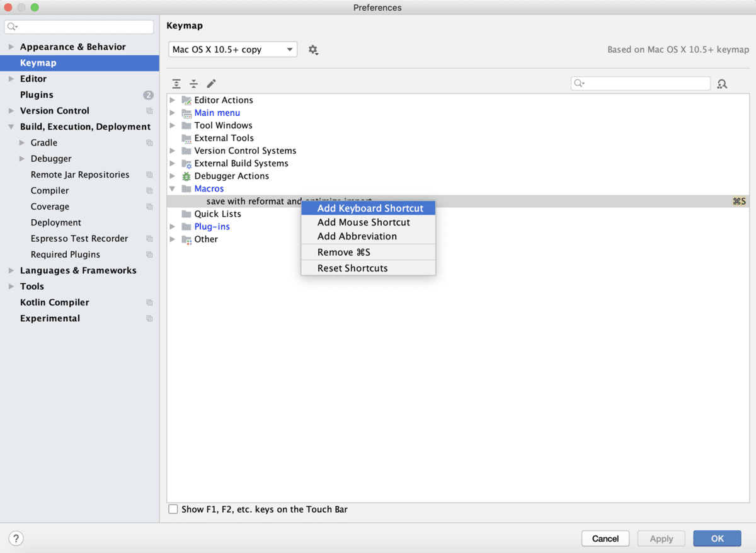This screenshot has height=553, width=756.
Task: Click the Plugins update count badge
Action: click(x=149, y=95)
